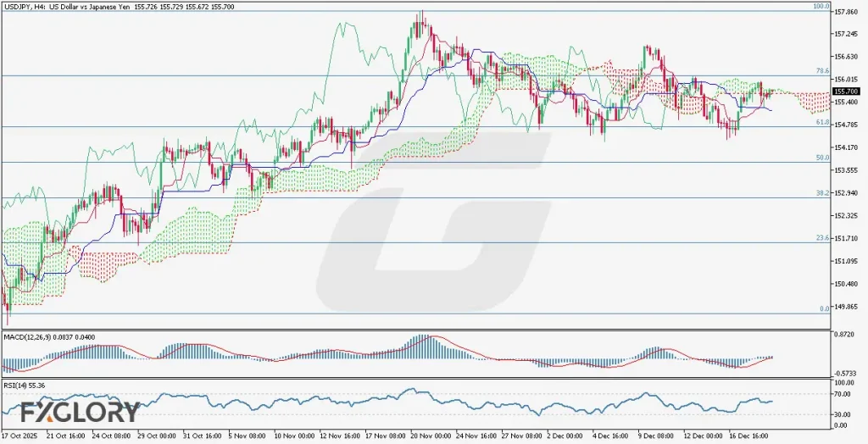Click the 152.325 price axis value

845,215
